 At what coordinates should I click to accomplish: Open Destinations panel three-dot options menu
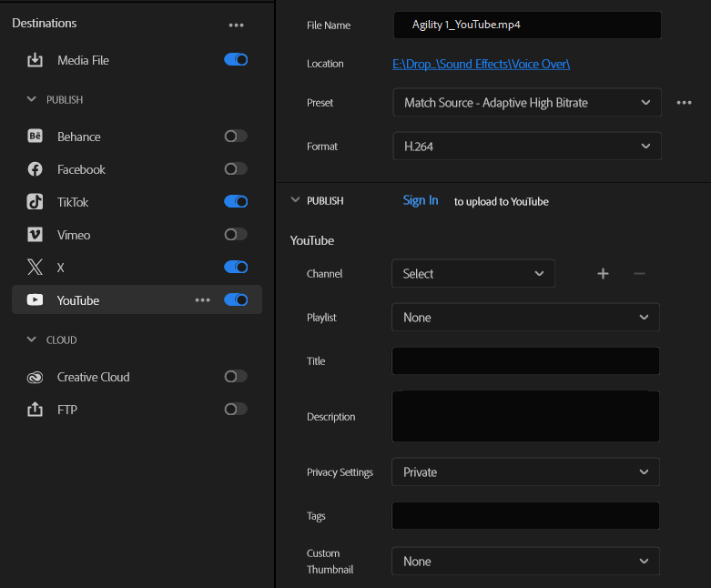tap(237, 25)
